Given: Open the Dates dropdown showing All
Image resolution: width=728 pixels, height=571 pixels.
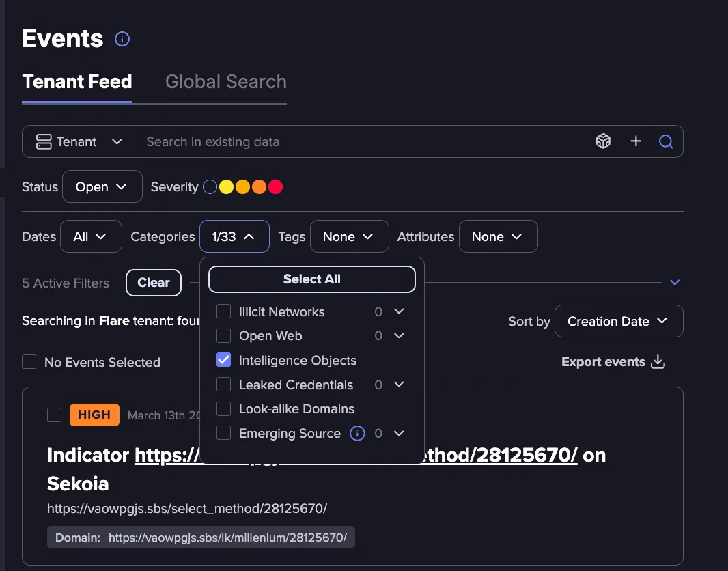Looking at the screenshot, I should coord(91,236).
